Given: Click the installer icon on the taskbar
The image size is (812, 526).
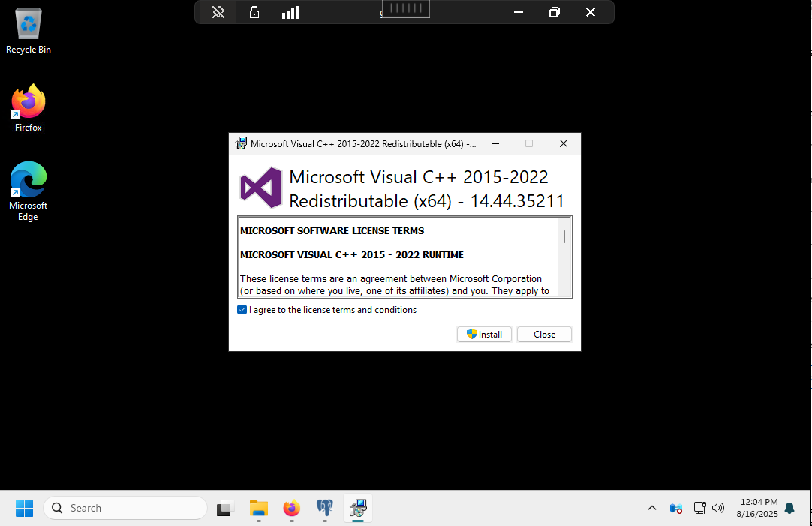Looking at the screenshot, I should tap(358, 509).
